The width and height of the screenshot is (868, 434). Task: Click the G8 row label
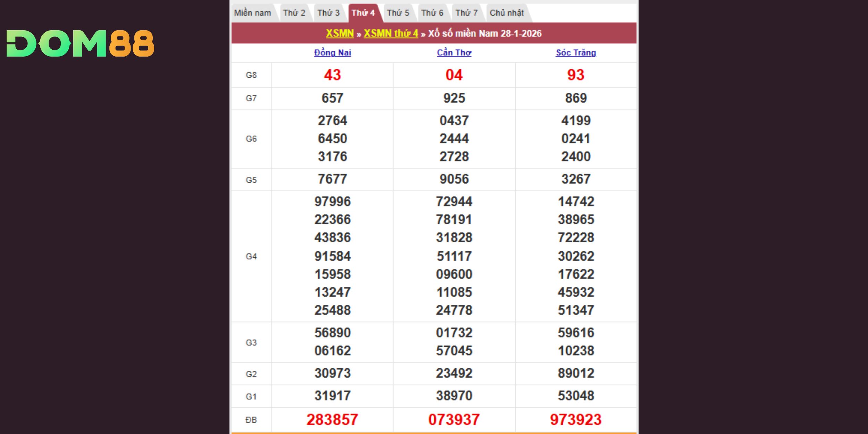coord(251,75)
